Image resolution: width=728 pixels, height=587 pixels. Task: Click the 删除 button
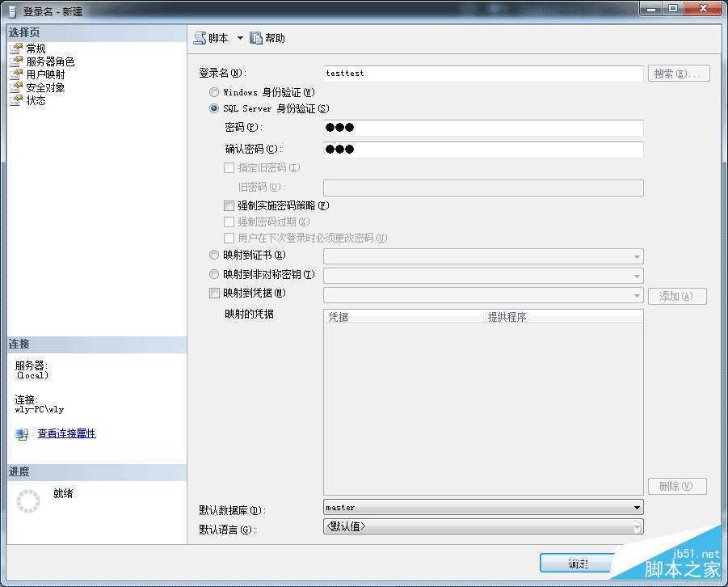pyautogui.click(x=677, y=486)
